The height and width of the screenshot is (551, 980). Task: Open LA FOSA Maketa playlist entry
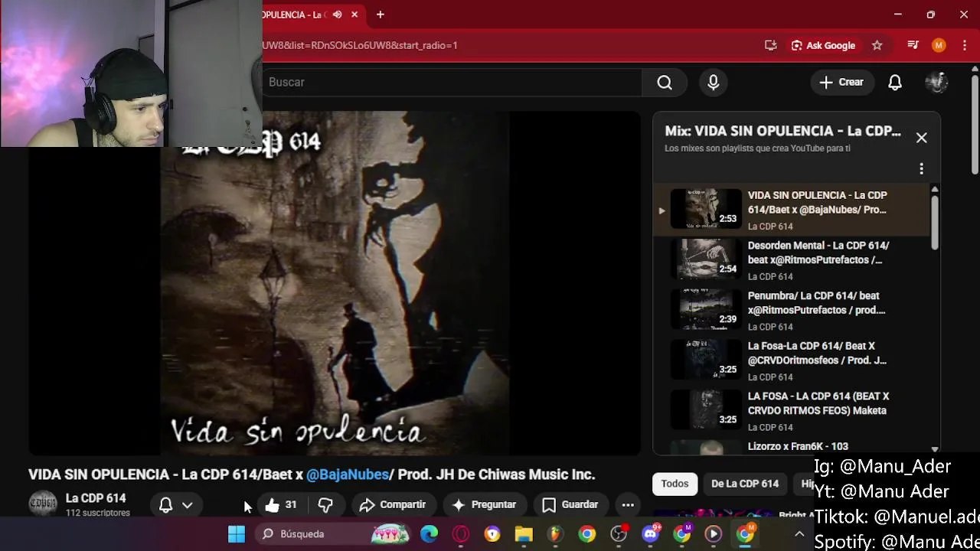coord(793,411)
